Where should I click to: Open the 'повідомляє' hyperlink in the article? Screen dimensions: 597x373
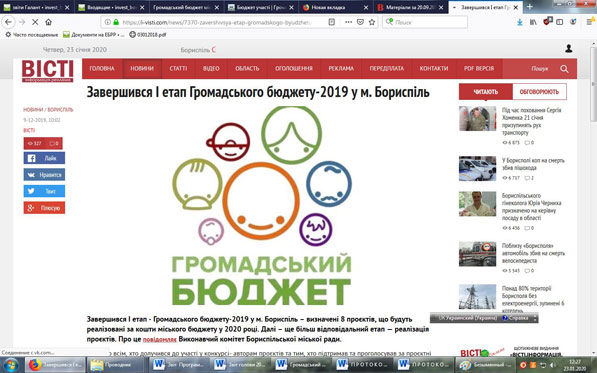point(160,339)
